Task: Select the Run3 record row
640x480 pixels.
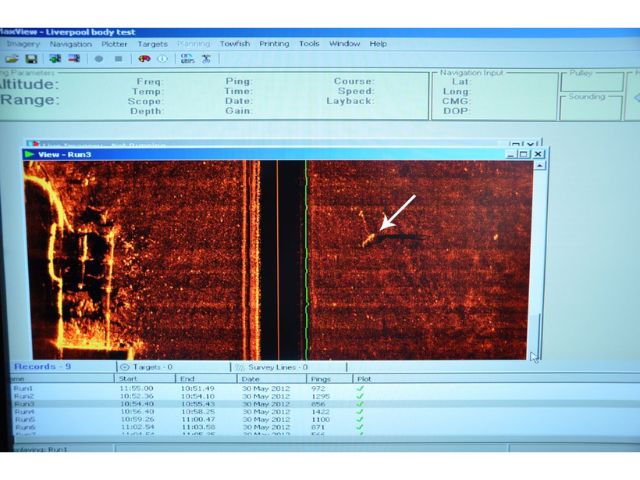Action: [x=325, y=404]
